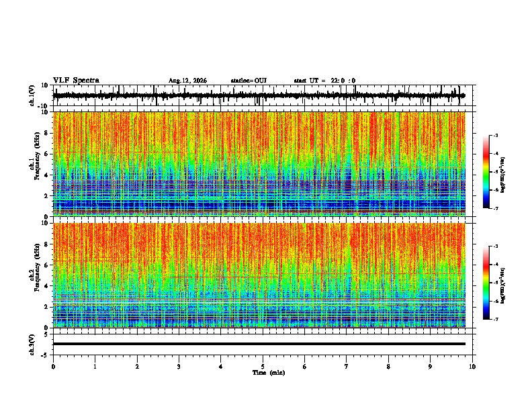Click time axis tick label "2"
Screen dimensions: 532x411
click(137, 367)
